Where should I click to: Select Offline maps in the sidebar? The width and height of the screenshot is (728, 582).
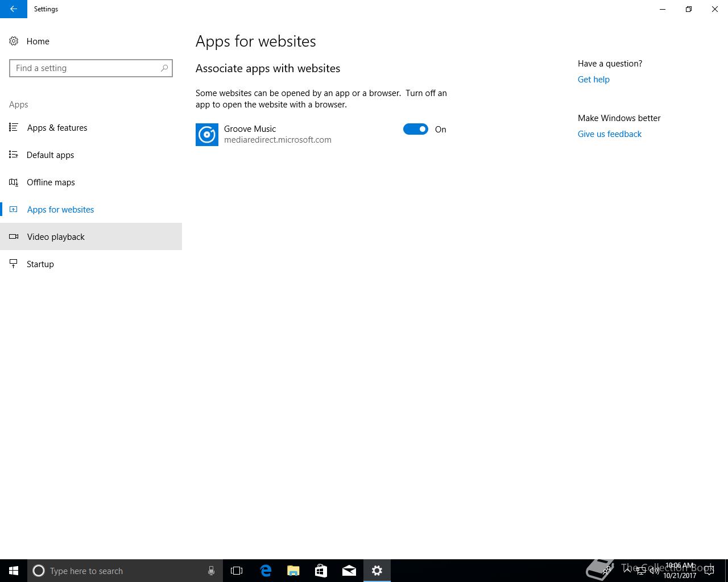click(x=91, y=182)
